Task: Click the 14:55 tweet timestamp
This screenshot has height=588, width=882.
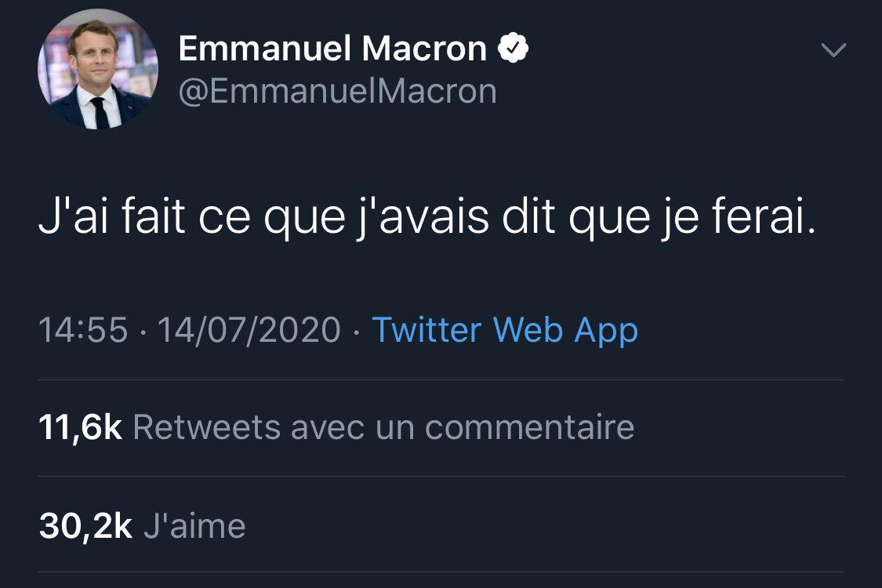Action: click(x=82, y=330)
